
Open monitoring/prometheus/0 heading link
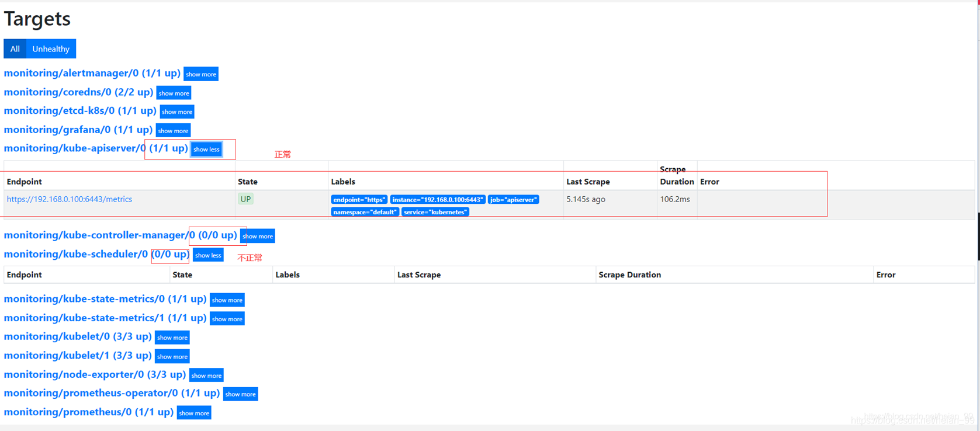click(x=89, y=412)
